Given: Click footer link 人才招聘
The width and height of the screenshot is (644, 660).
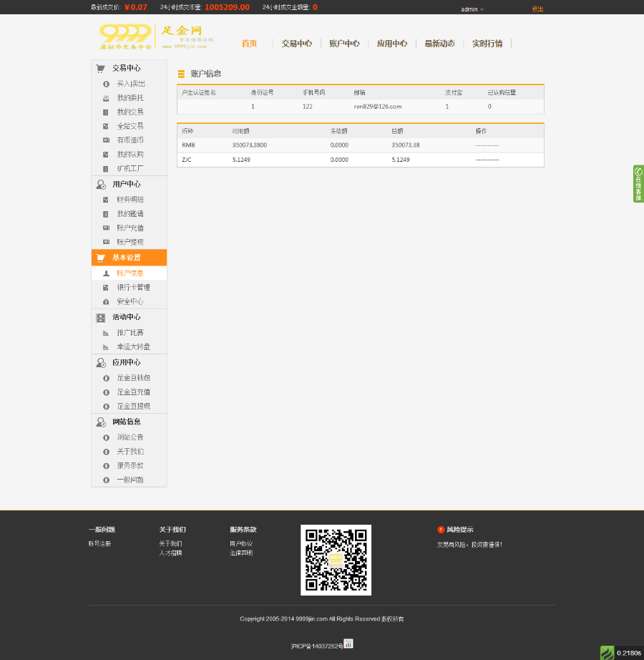Looking at the screenshot, I should (170, 553).
